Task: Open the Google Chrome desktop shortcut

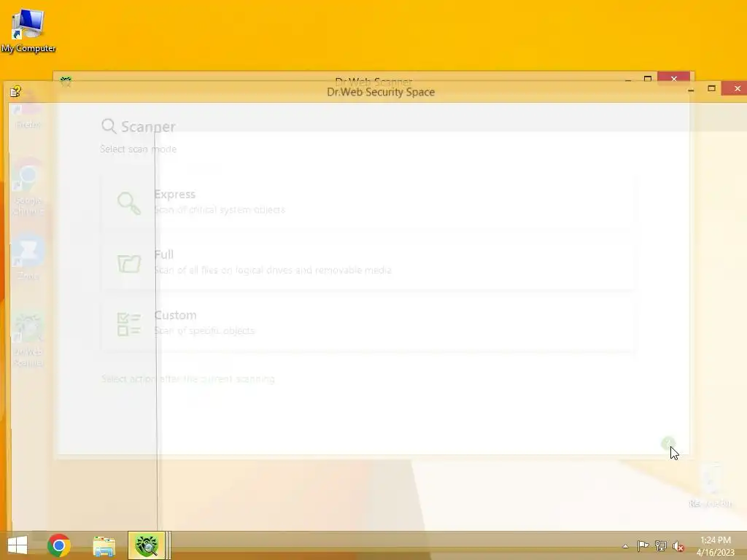Action: [28, 187]
